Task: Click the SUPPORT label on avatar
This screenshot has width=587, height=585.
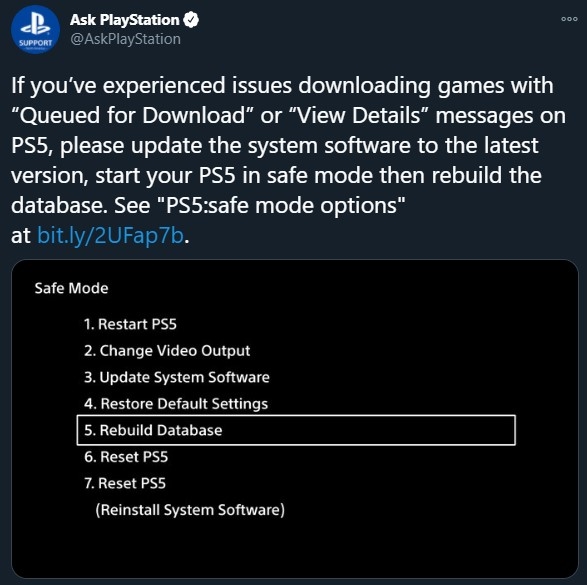Action: tap(36, 43)
